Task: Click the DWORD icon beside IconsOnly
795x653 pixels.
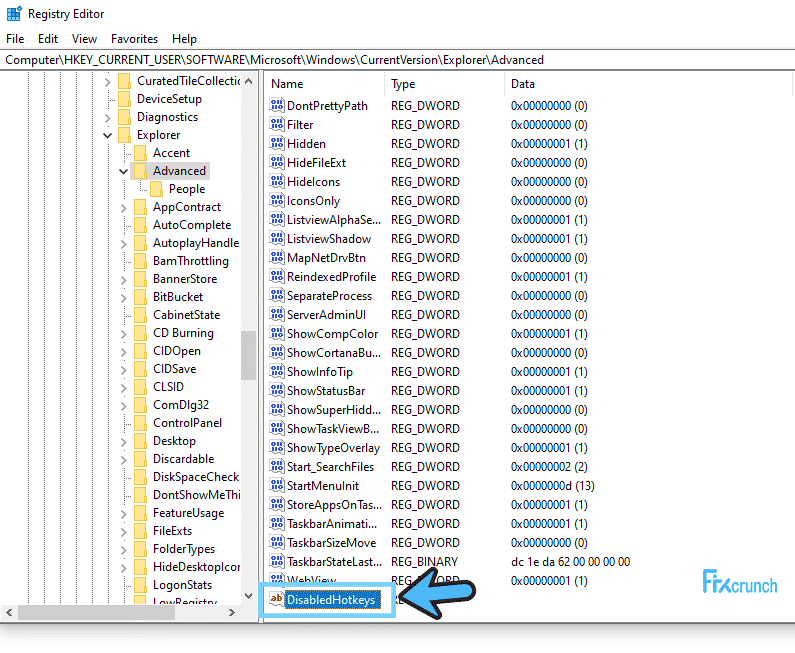Action: pyautogui.click(x=277, y=200)
